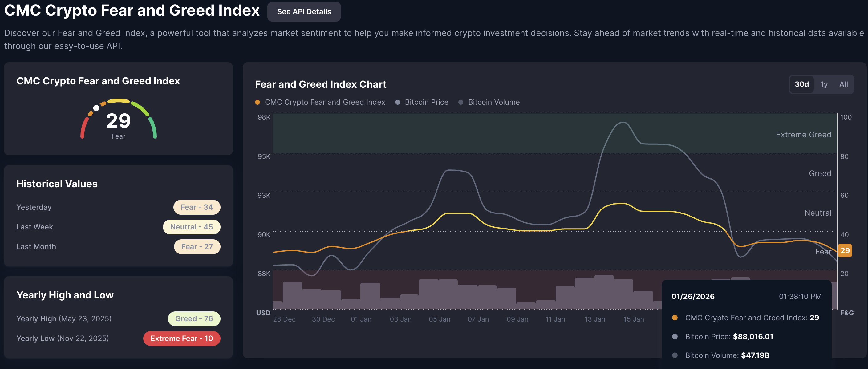Click the See API Details button

(304, 12)
